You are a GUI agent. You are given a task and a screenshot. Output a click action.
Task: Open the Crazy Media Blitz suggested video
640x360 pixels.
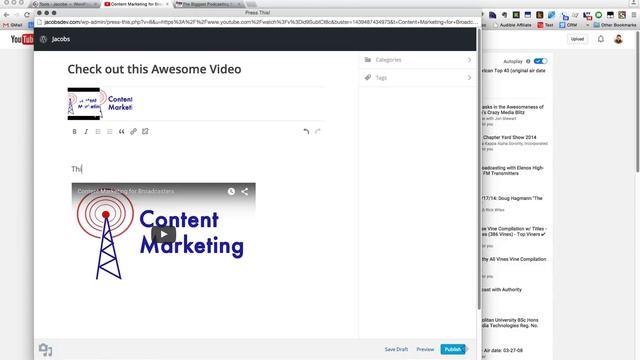coord(513,109)
